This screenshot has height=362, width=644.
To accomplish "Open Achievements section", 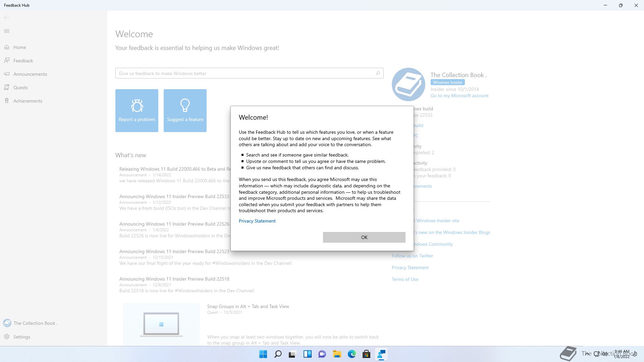I will [x=54, y=101].
